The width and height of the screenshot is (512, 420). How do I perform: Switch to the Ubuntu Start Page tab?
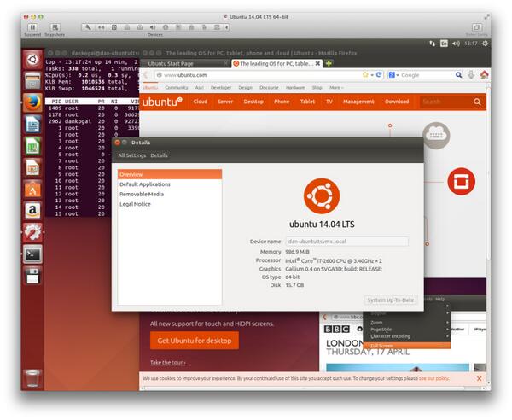[185, 64]
